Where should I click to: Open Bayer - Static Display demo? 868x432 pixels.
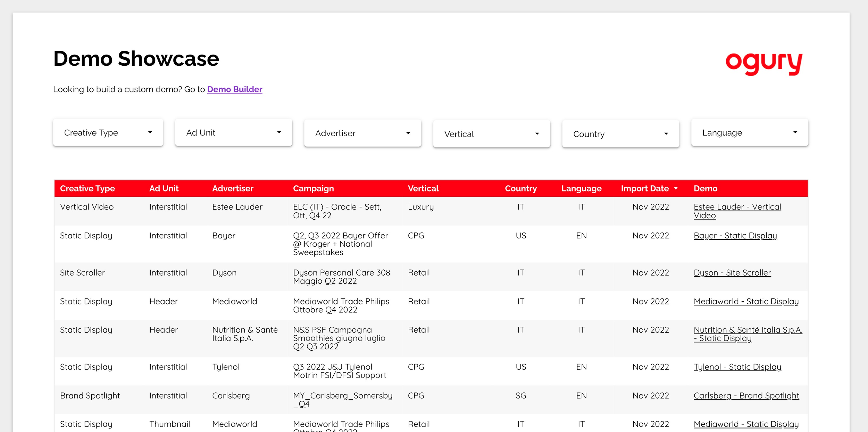[735, 236]
